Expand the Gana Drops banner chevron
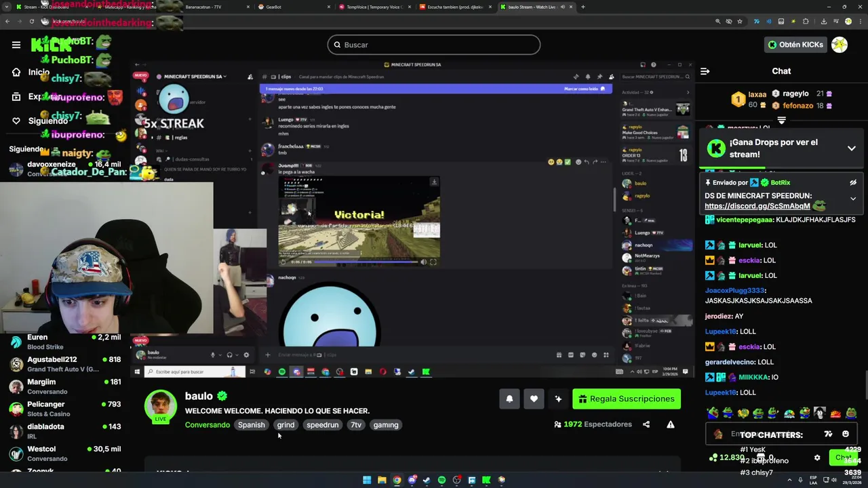Screen dimensions: 868x488 click(852, 148)
